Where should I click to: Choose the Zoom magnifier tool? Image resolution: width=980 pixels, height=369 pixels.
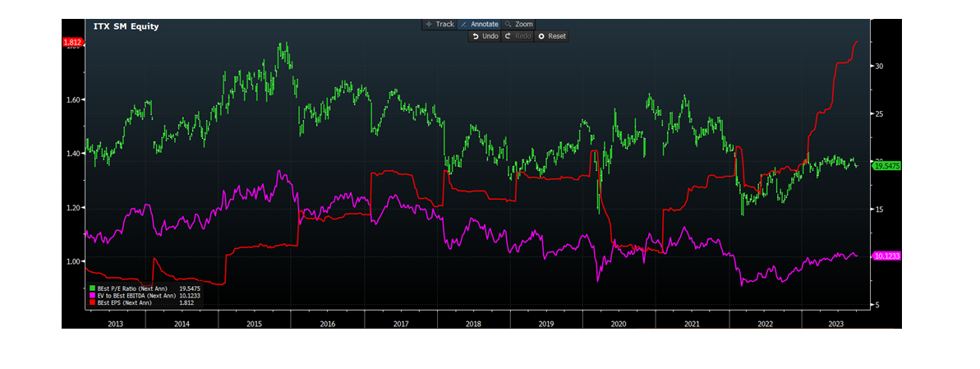pos(518,25)
